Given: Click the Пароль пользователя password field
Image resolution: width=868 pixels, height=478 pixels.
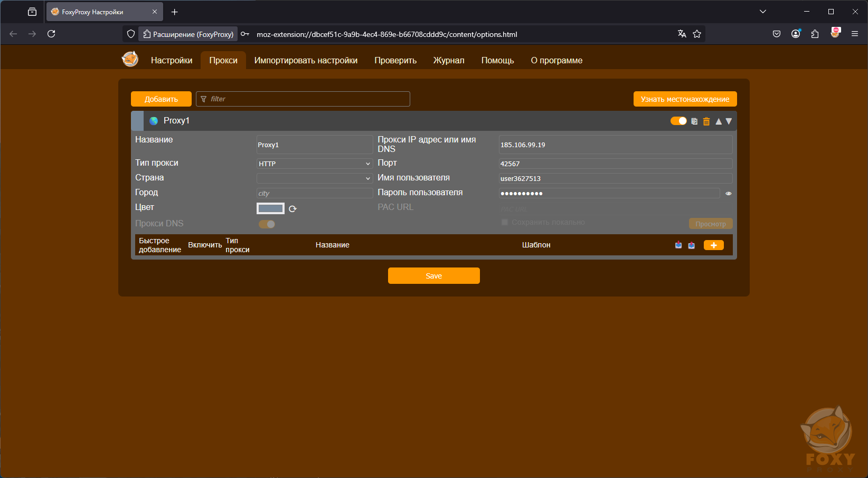Looking at the screenshot, I should pos(609,193).
